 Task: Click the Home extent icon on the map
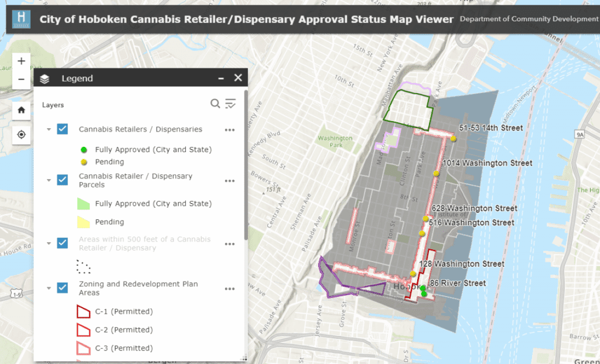coord(21,110)
